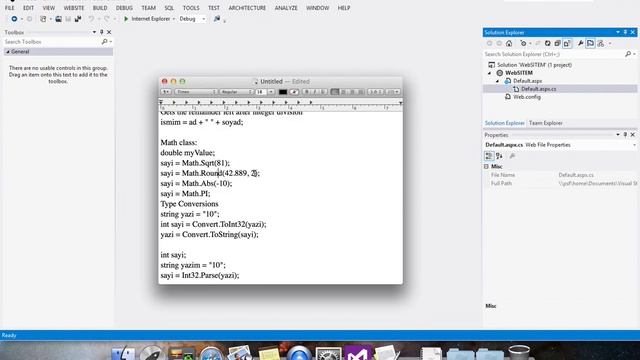Open the WEBSITE menu

pyautogui.click(x=74, y=8)
